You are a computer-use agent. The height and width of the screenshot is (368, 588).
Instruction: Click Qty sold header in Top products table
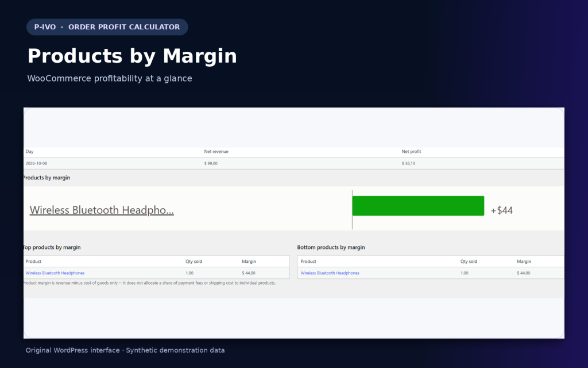[x=194, y=262]
